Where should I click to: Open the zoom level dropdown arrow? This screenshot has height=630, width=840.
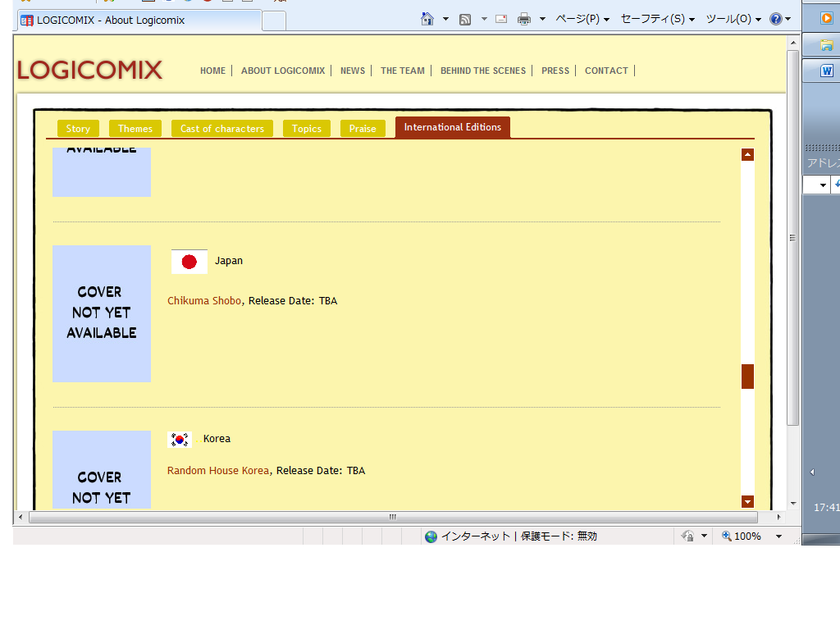coord(779,536)
